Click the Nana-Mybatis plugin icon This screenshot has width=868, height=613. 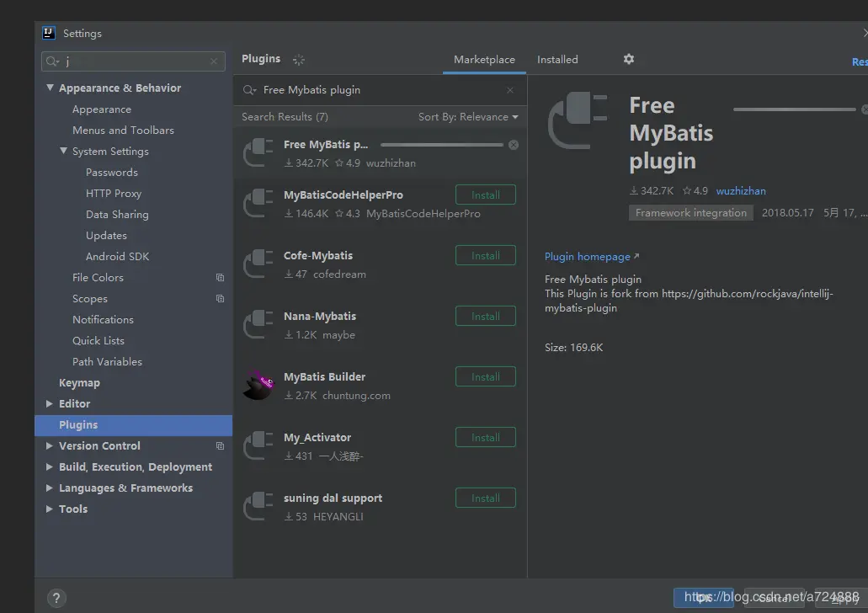coord(258,324)
